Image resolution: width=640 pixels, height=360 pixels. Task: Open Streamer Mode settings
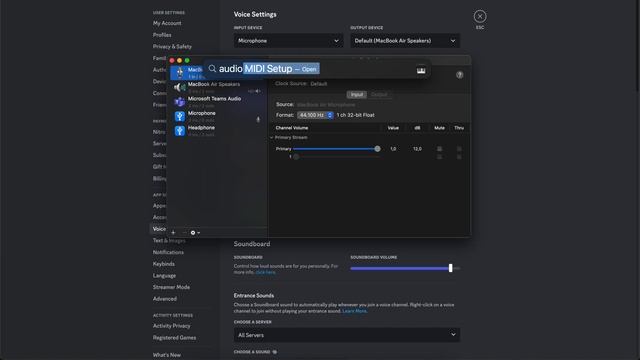pyautogui.click(x=171, y=287)
